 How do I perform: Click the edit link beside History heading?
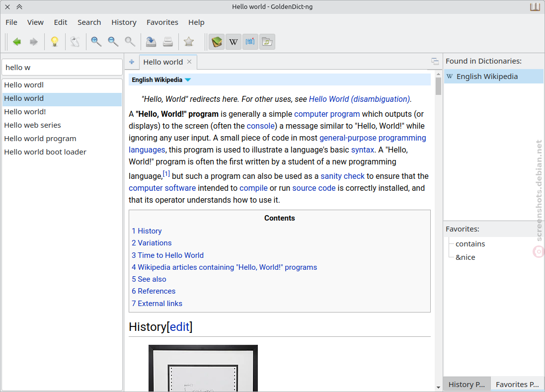click(180, 327)
